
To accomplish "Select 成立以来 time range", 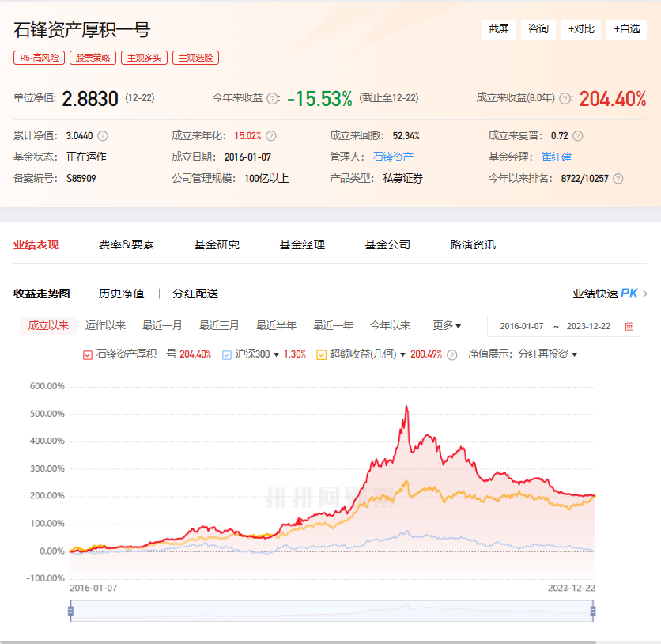I will [x=48, y=326].
